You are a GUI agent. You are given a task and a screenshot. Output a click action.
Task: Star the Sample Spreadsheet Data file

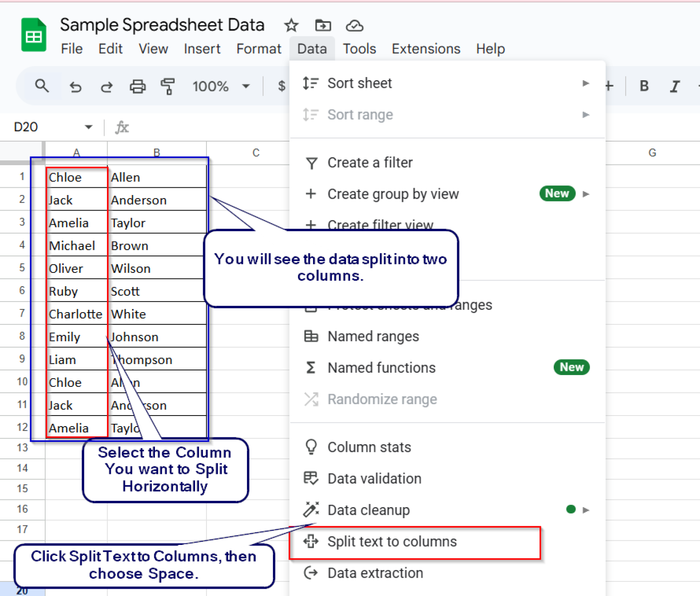[291, 26]
